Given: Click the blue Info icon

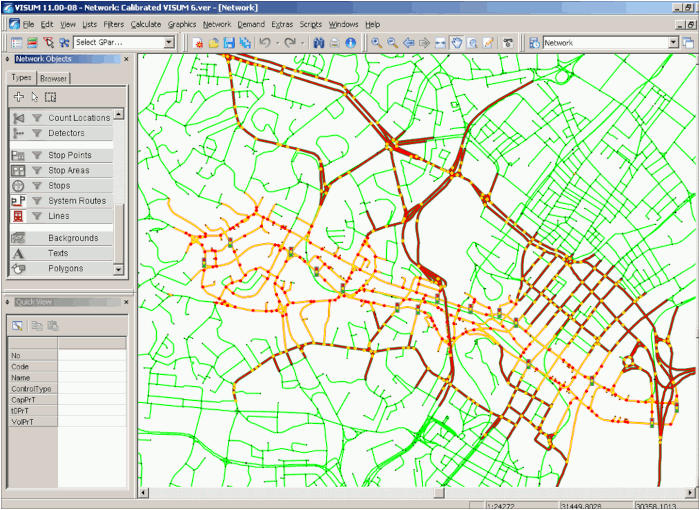Looking at the screenshot, I should [350, 43].
